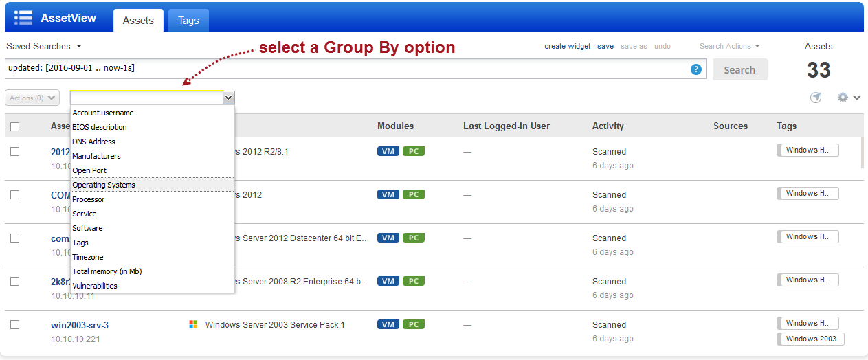
Task: Check the box for lowercase 'com' asset row
Action: click(15, 238)
